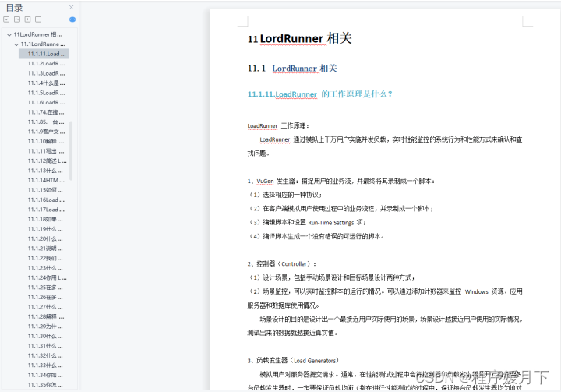Close the 目录 outline panel
This screenshot has width=561, height=392.
pyautogui.click(x=71, y=7)
